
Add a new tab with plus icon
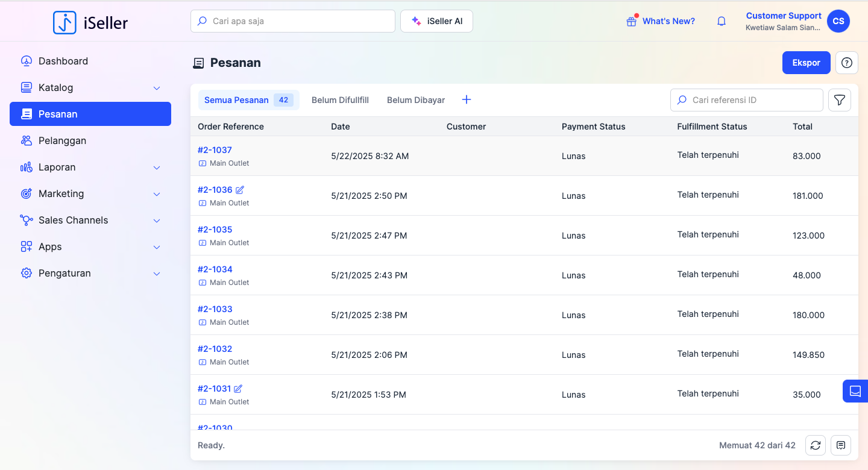point(466,100)
